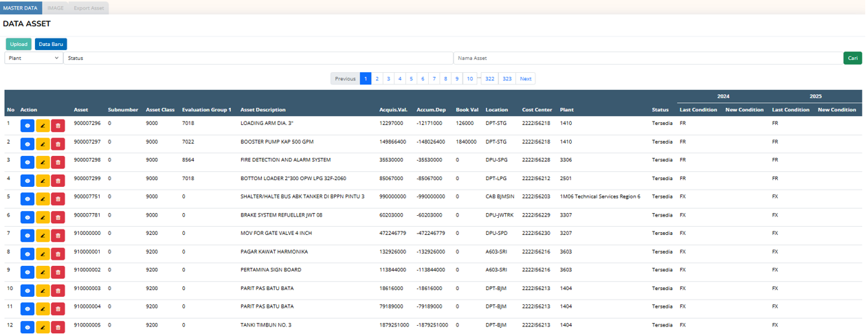Delete the PERTAMINA SIGN BOARD asset
The height and width of the screenshot is (336, 868).
(x=58, y=273)
